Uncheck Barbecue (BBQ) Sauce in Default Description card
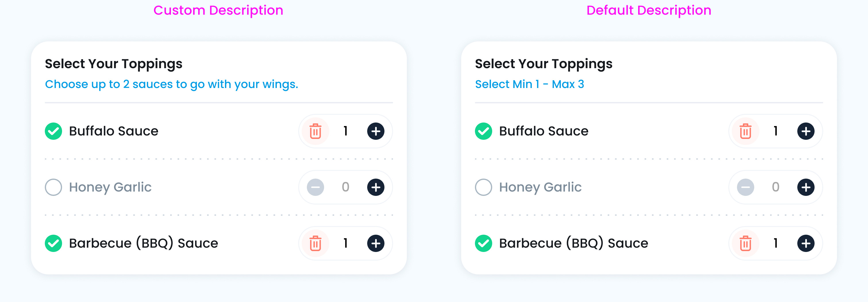 [x=483, y=243]
